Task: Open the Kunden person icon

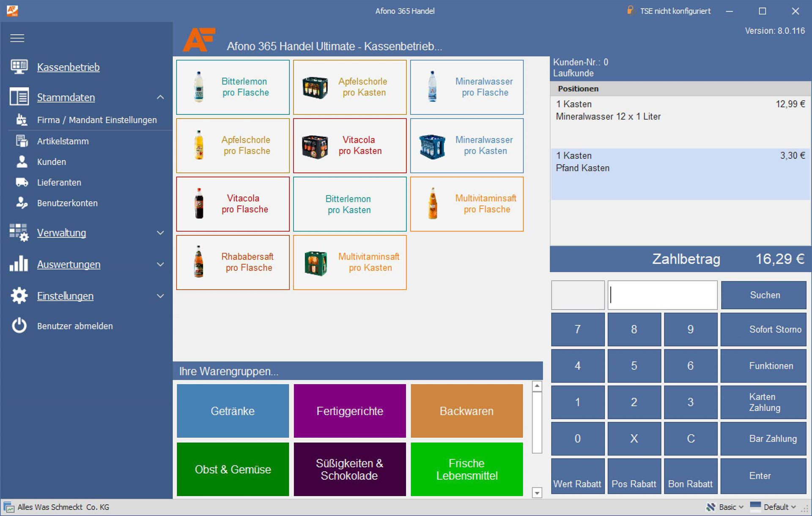Action: pyautogui.click(x=22, y=161)
